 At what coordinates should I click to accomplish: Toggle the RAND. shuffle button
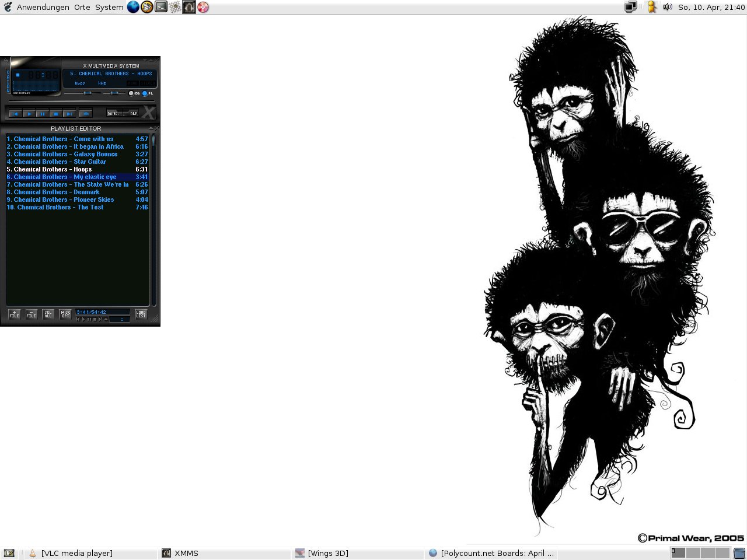pos(114,113)
